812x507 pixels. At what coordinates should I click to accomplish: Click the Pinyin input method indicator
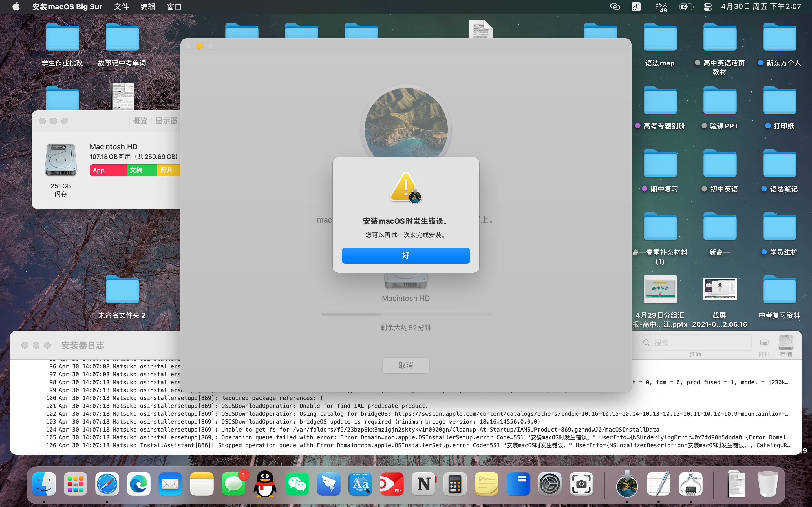click(636, 7)
